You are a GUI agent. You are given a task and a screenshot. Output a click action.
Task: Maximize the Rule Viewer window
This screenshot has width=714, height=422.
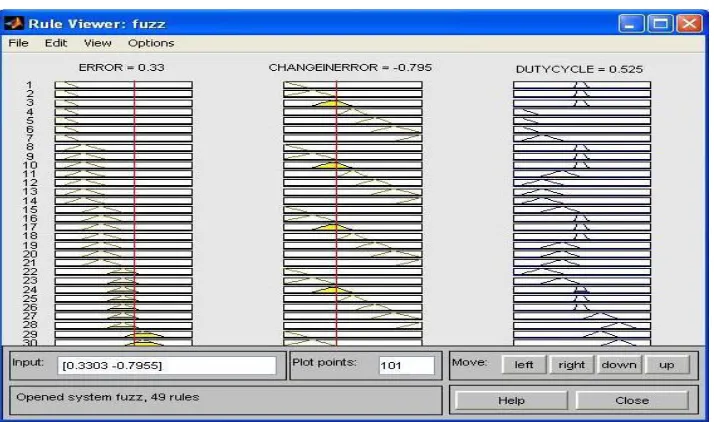660,23
